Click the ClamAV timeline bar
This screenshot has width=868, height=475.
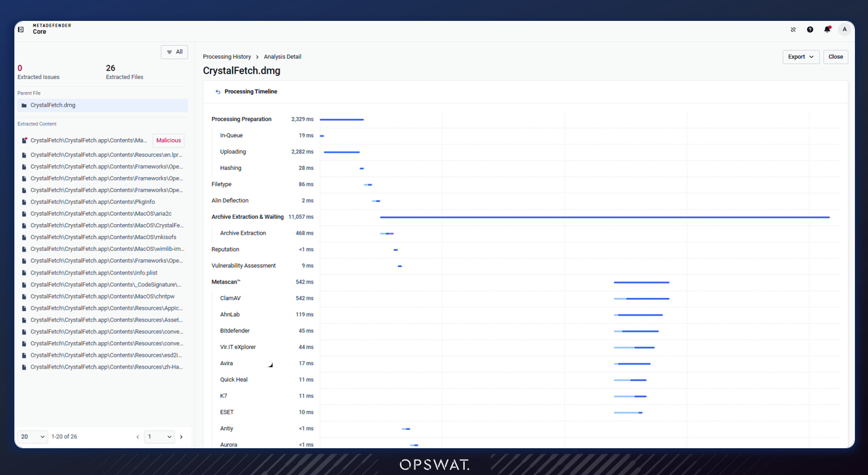pyautogui.click(x=641, y=299)
